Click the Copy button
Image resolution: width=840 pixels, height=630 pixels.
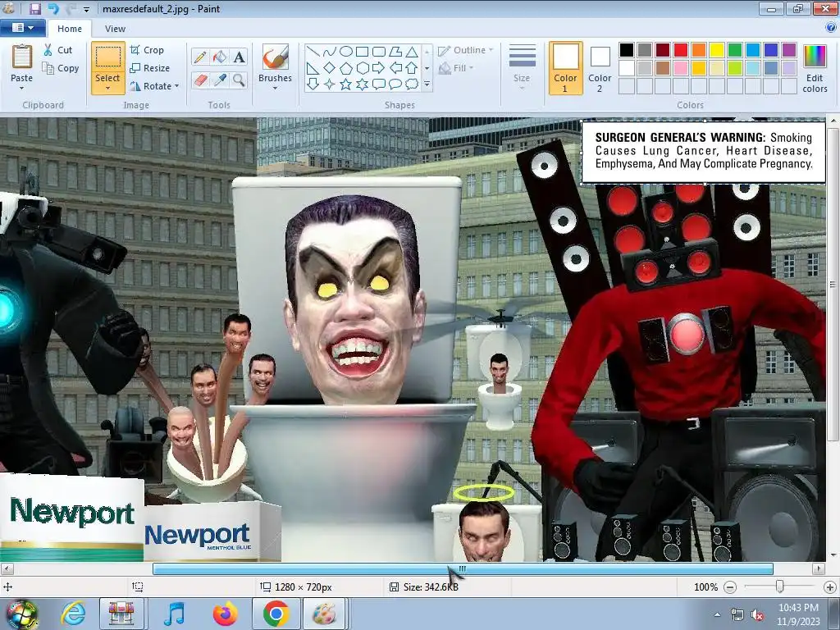pyautogui.click(x=61, y=68)
